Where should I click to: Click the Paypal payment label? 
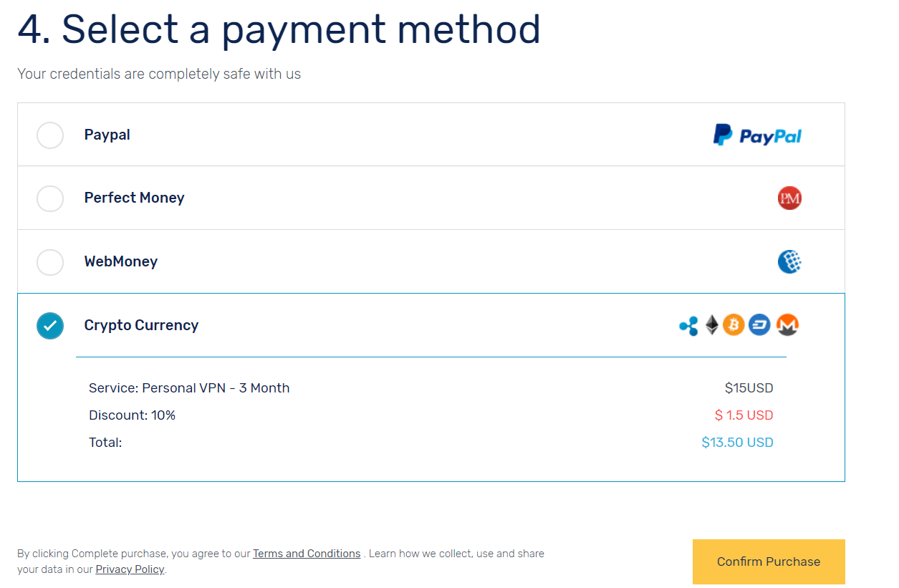pyautogui.click(x=107, y=135)
